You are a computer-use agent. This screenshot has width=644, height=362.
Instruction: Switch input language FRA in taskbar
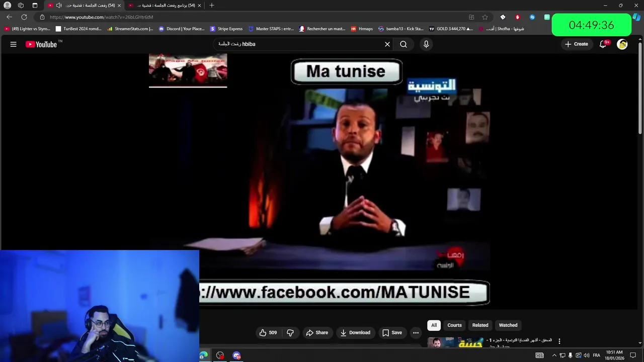(597, 355)
